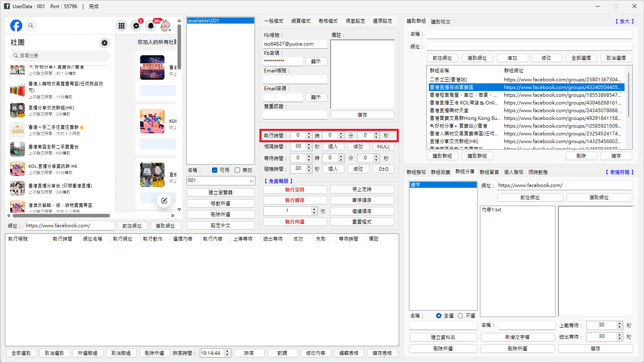Click the new message compose icon
This screenshot has width=644, height=363.
[164, 200]
